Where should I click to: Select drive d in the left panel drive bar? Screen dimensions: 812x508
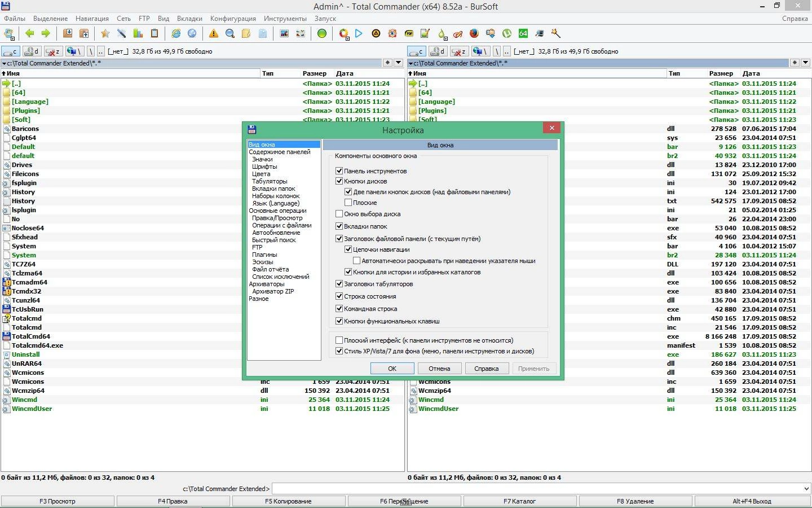tap(32, 51)
